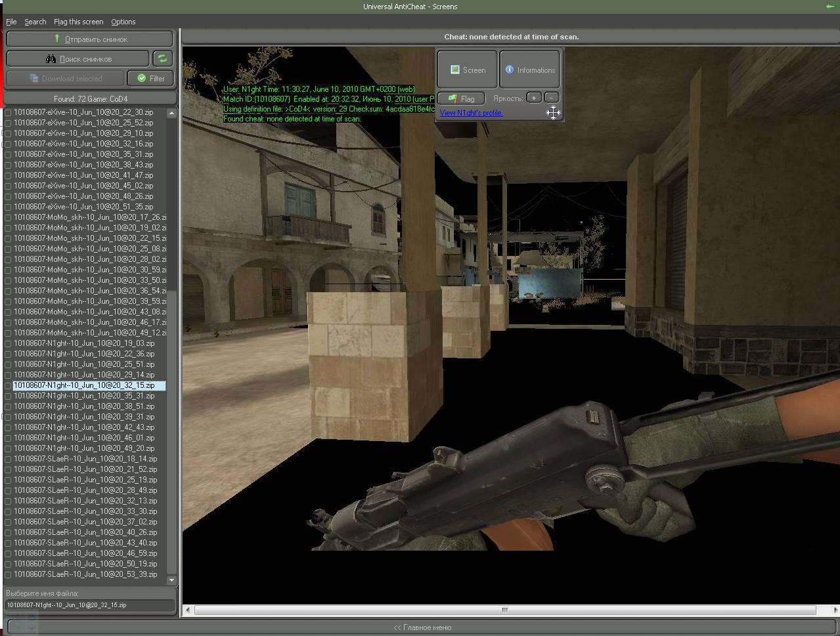Open the Options menu
This screenshot has height=636, width=840.
pyautogui.click(x=123, y=22)
